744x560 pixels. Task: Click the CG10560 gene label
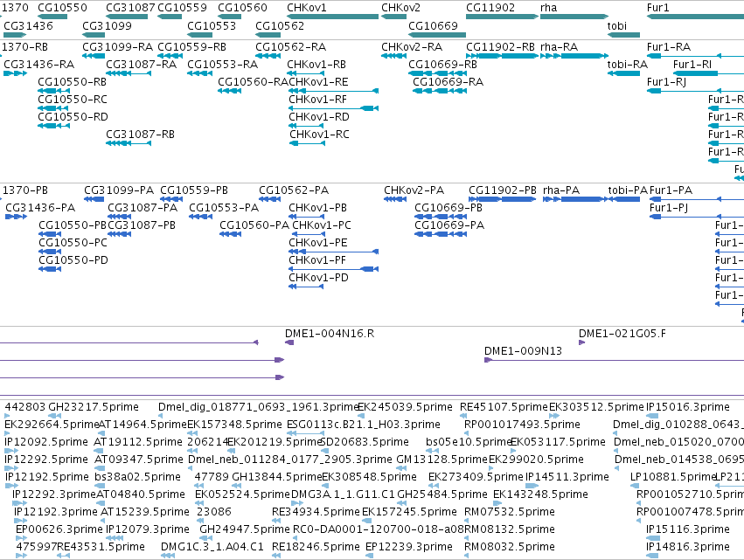coord(242,8)
